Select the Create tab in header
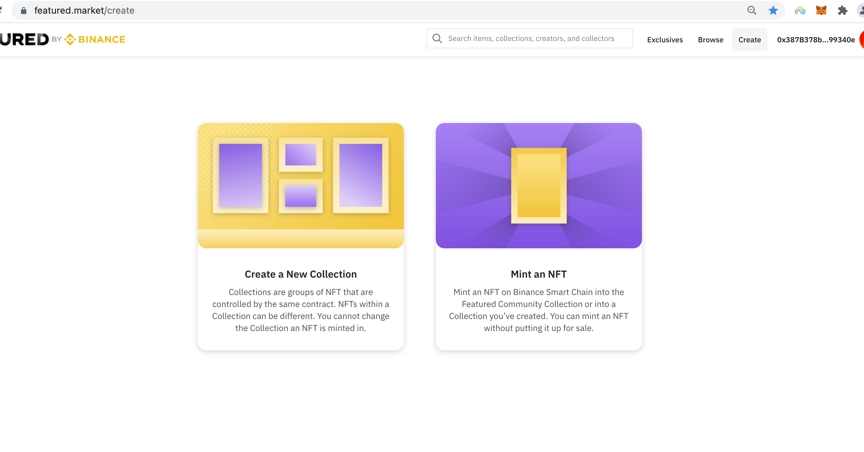This screenshot has width=864, height=452. pyautogui.click(x=749, y=40)
